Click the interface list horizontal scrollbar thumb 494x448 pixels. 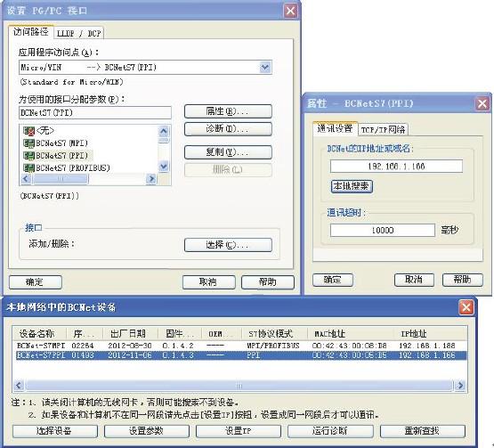tap(60, 179)
